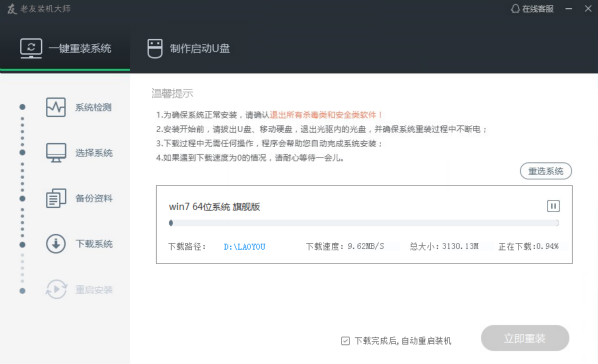
Task: Open 在线客服 online support
Action: (x=532, y=9)
